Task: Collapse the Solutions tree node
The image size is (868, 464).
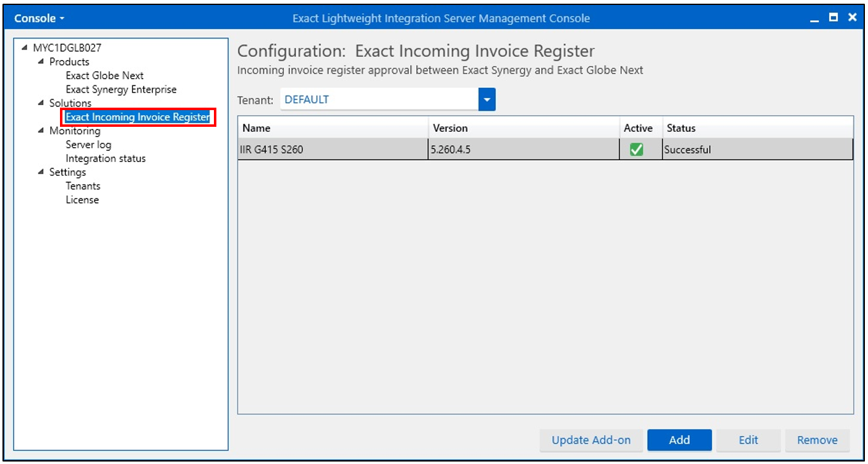Action: (x=41, y=103)
